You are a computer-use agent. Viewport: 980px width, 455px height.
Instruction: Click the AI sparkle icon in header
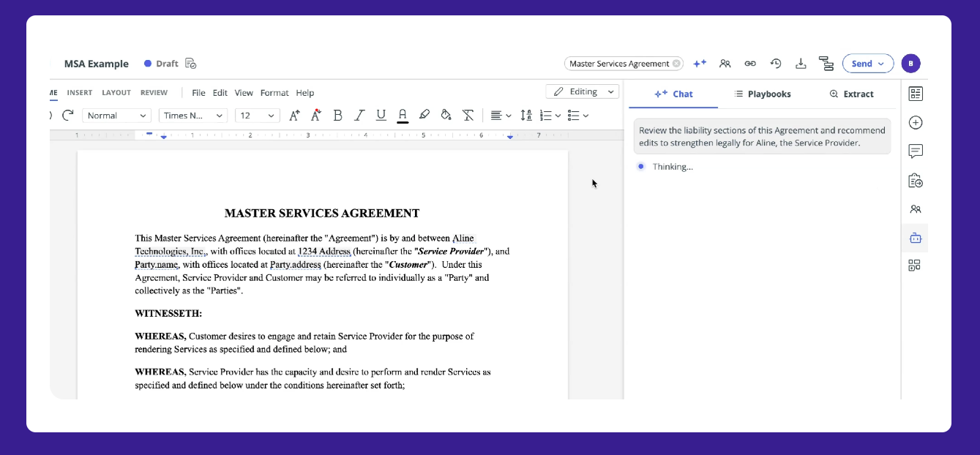coord(700,64)
